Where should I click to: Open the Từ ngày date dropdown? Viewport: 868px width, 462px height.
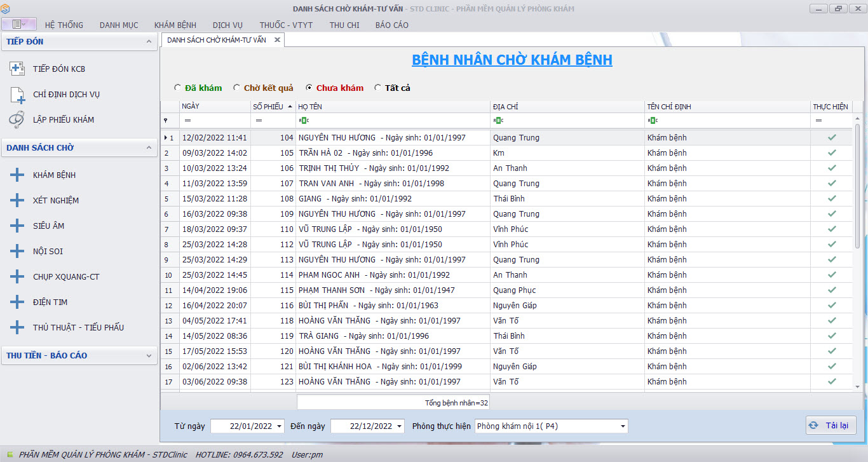coord(280,426)
